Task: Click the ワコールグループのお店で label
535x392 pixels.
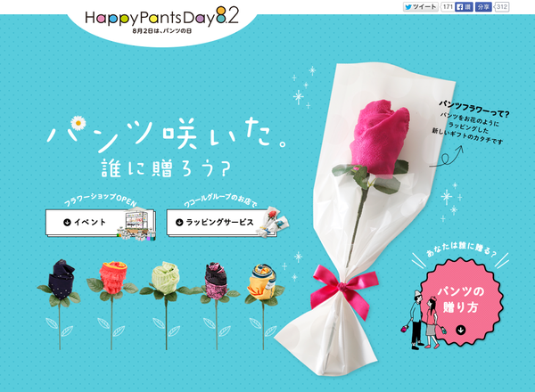Action: point(219,200)
